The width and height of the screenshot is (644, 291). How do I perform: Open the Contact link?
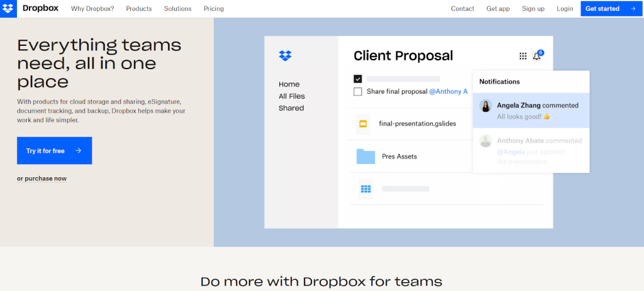tap(462, 9)
